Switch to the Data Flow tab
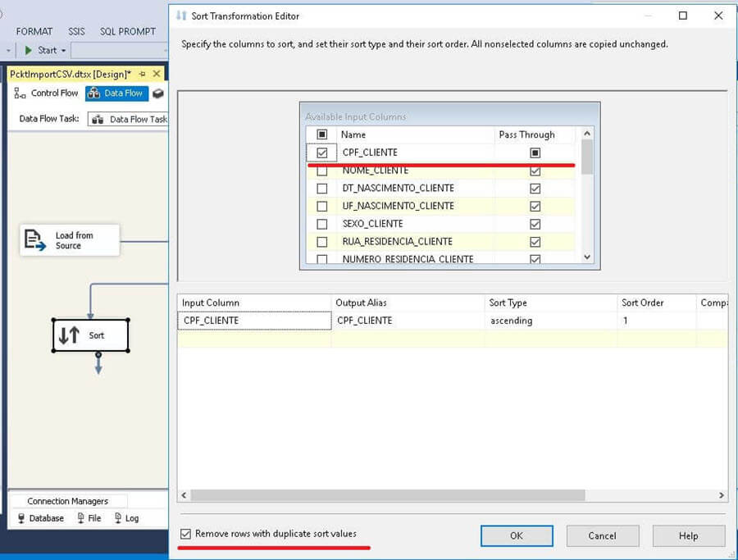The image size is (738, 560). (116, 93)
